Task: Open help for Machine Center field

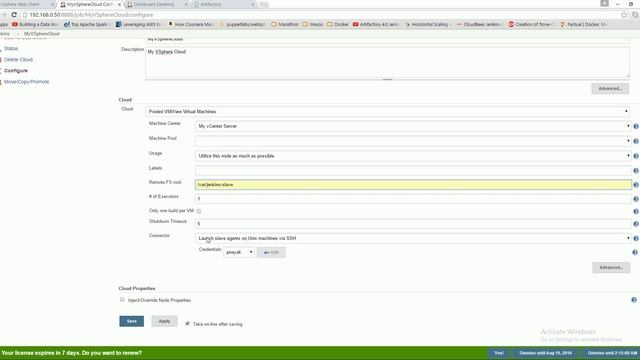Action: tap(636, 127)
